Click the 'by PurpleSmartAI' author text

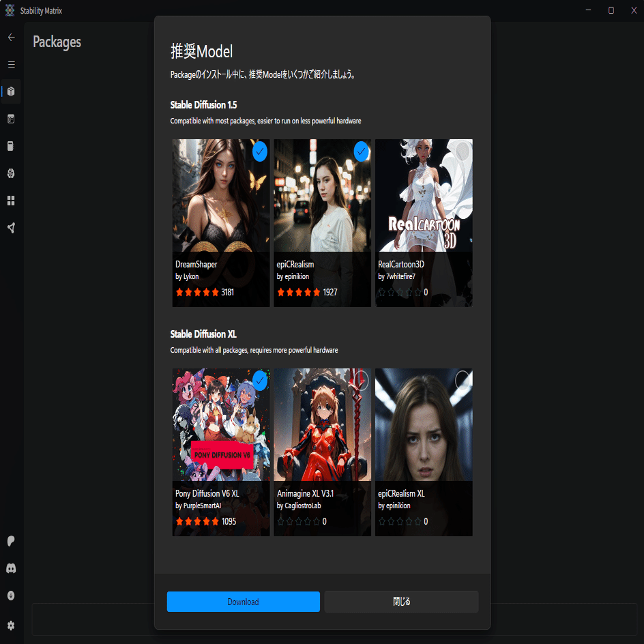point(199,506)
